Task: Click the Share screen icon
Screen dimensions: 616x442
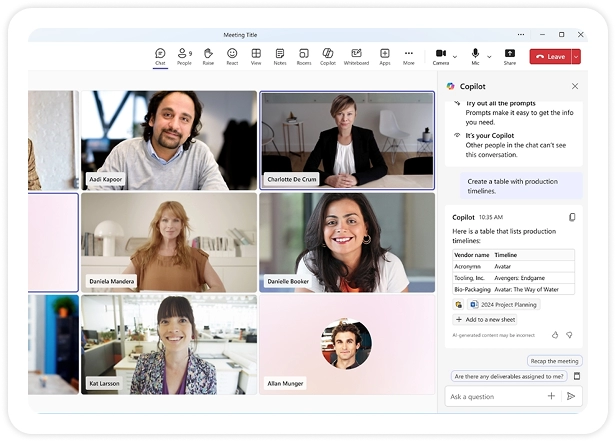Action: tap(510, 56)
